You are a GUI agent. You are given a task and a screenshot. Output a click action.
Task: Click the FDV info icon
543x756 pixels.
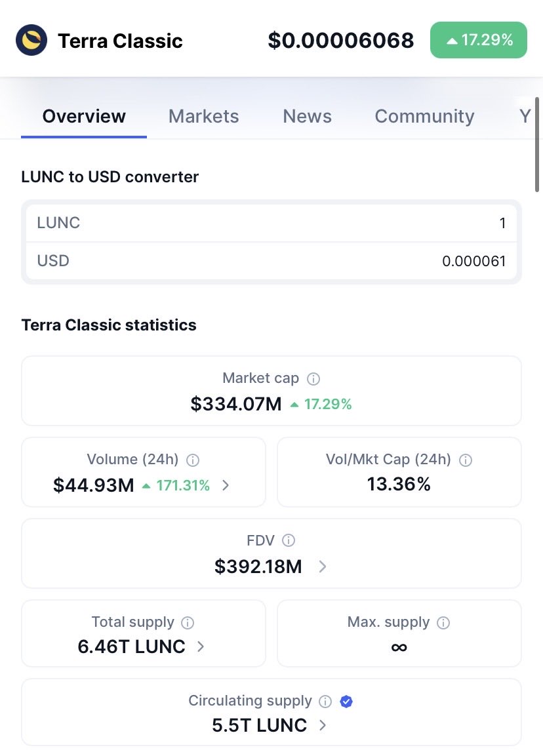[289, 540]
